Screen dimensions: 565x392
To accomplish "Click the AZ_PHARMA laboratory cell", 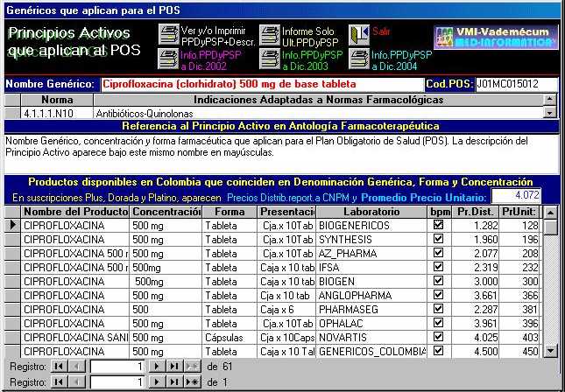I will tap(371, 254).
